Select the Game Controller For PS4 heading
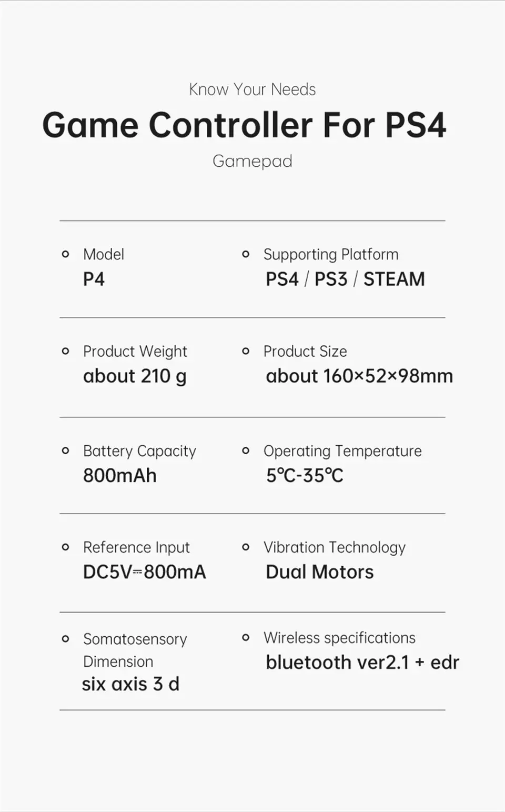The height and width of the screenshot is (812, 505). tap(245, 125)
